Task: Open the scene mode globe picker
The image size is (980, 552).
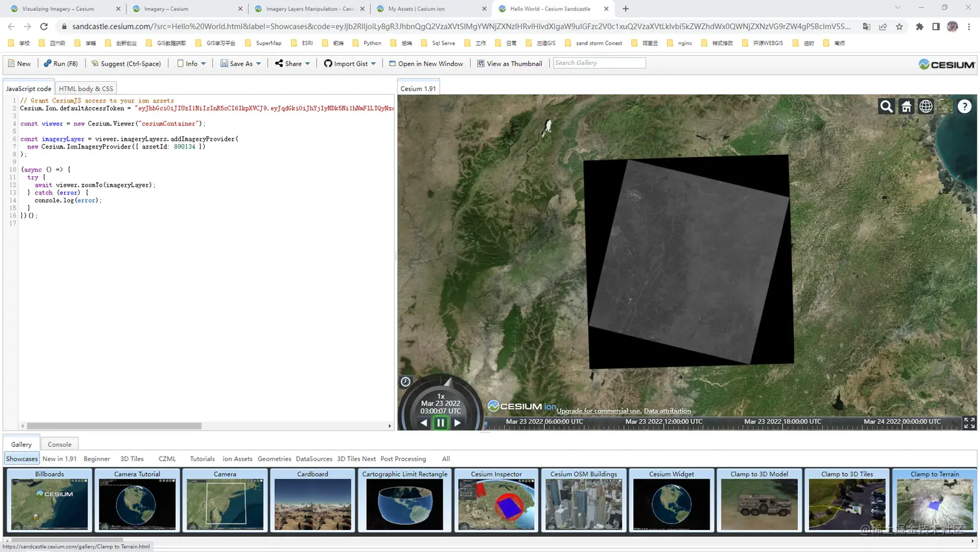Action: [926, 106]
